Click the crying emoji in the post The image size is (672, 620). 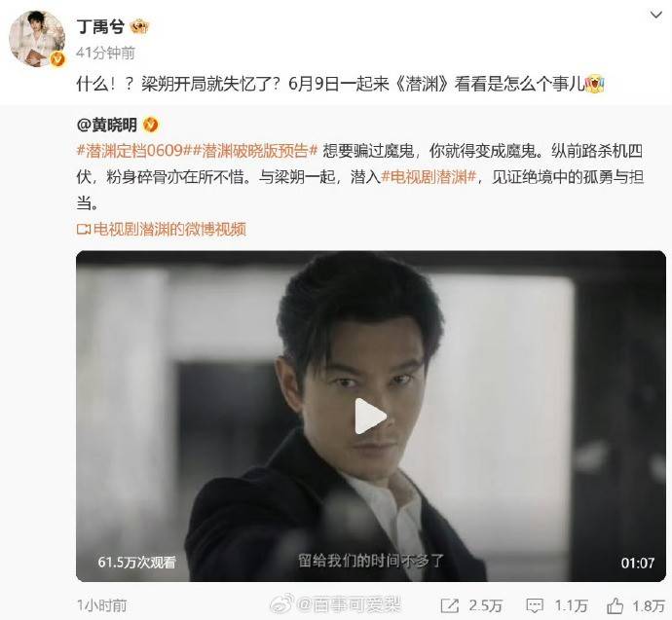[594, 83]
